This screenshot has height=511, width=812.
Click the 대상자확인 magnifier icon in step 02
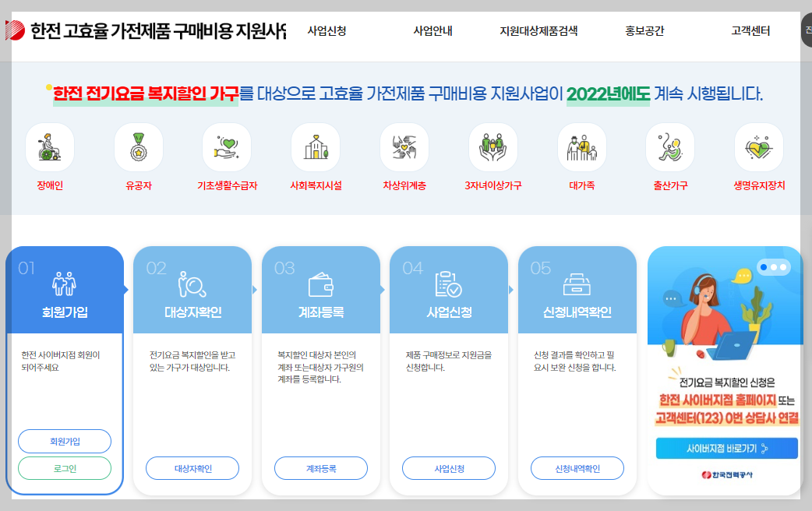[x=192, y=284]
